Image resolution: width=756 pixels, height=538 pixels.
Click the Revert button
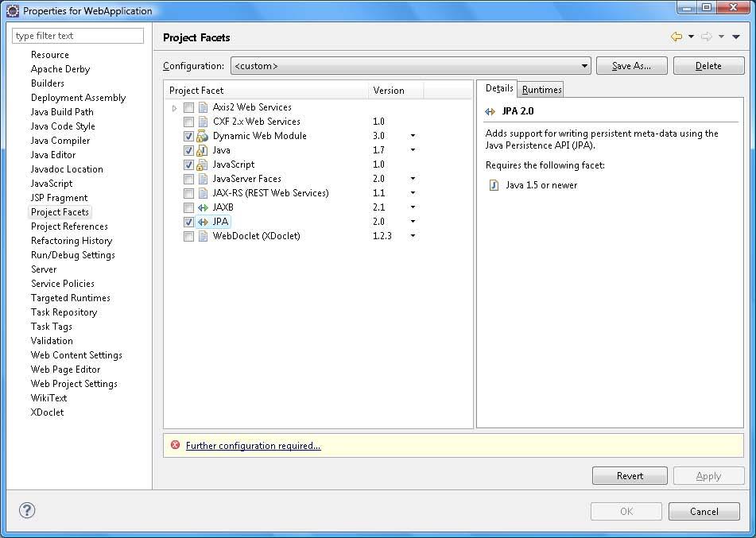point(630,476)
